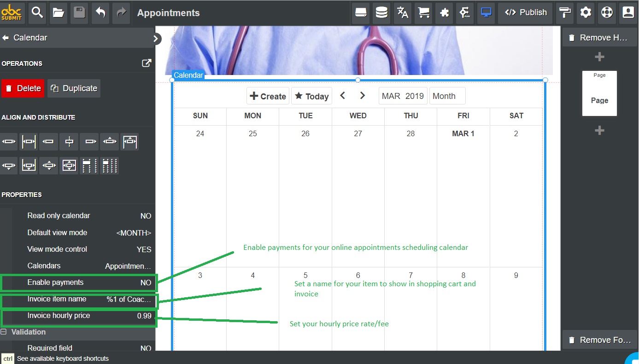The height and width of the screenshot is (364, 639).
Task: Open the paint roller theme icon
Action: pyautogui.click(x=564, y=12)
